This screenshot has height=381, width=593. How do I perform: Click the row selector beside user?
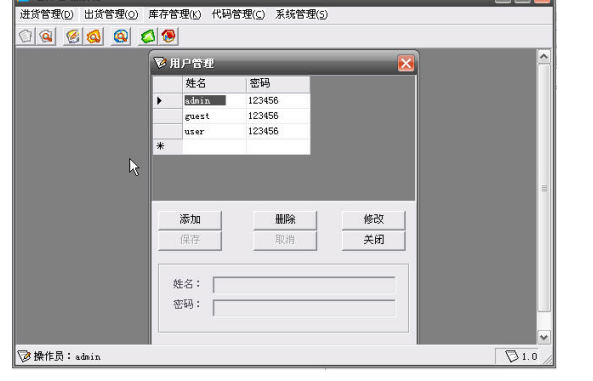click(168, 131)
